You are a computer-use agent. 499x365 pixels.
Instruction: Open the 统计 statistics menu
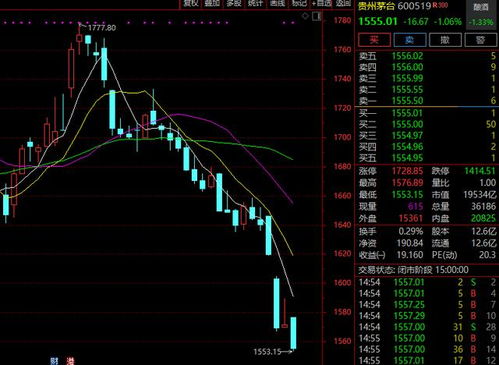pyautogui.click(x=255, y=3)
